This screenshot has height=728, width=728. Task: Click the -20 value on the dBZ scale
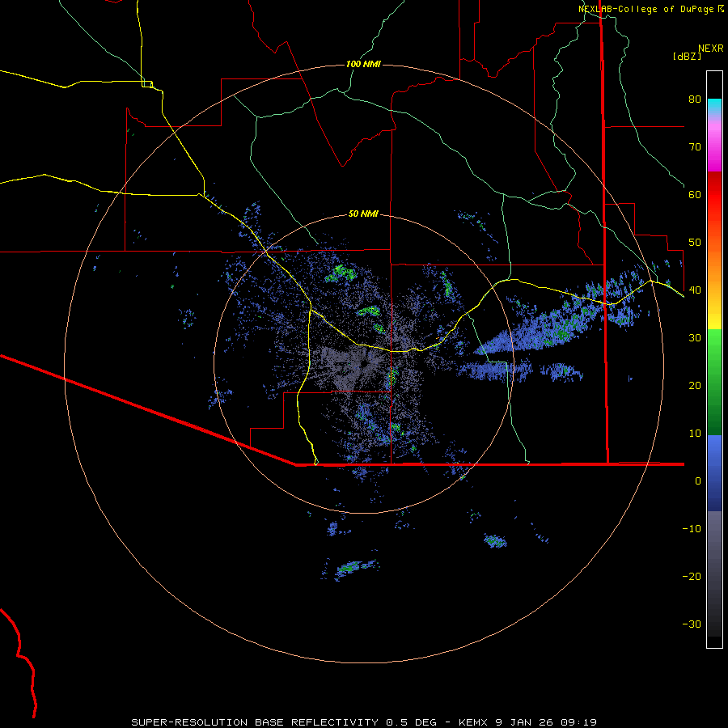pyautogui.click(x=692, y=576)
